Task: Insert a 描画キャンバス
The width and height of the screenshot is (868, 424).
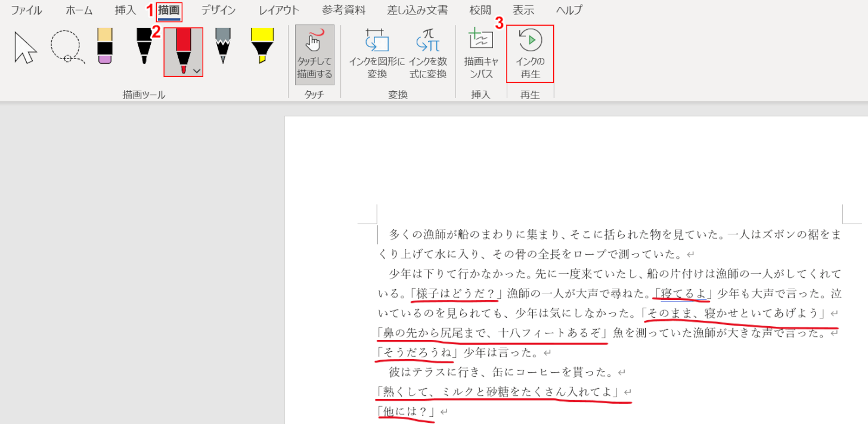Action: click(480, 54)
